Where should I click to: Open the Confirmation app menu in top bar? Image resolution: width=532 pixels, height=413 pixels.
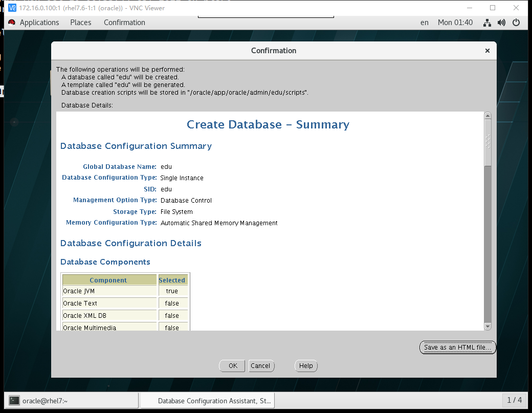124,23
